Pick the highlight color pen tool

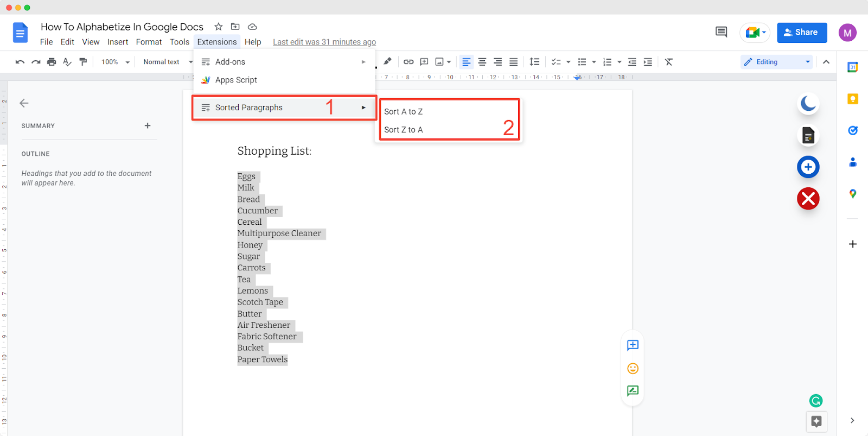click(x=387, y=61)
